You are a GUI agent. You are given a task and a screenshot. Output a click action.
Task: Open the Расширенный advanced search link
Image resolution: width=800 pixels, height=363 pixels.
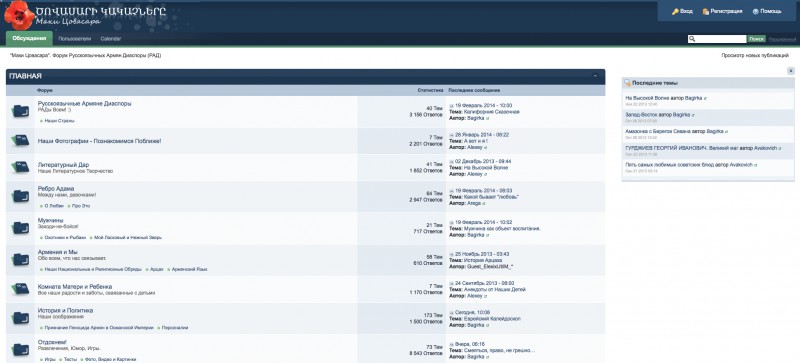(x=782, y=39)
